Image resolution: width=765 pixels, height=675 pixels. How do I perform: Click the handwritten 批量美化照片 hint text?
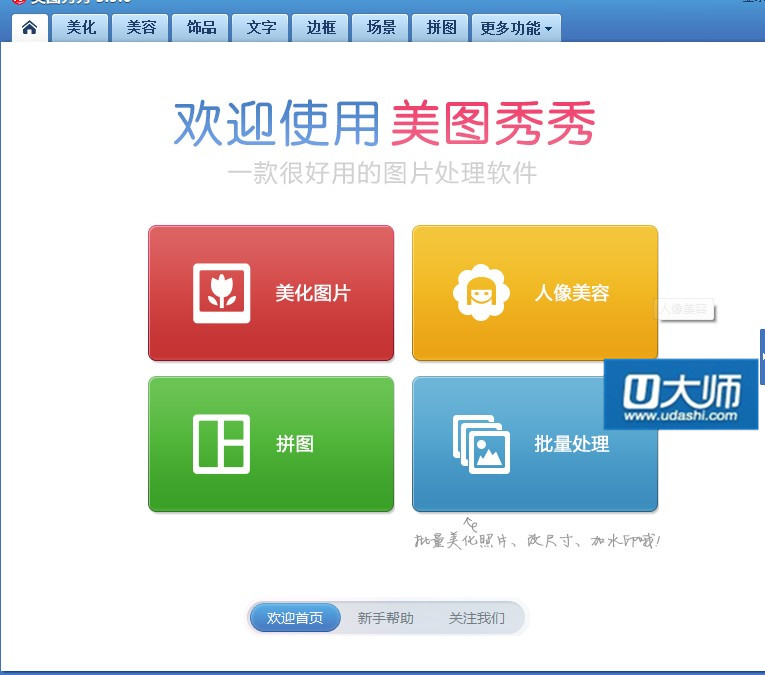click(538, 541)
